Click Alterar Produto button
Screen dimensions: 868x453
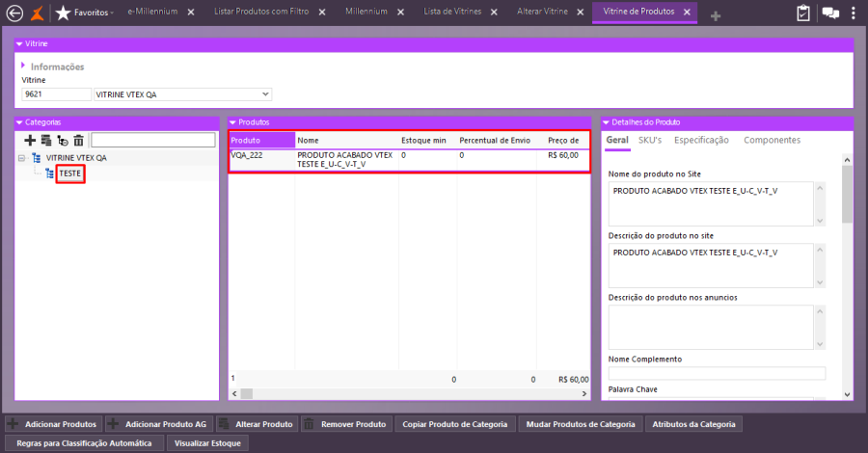(258, 424)
